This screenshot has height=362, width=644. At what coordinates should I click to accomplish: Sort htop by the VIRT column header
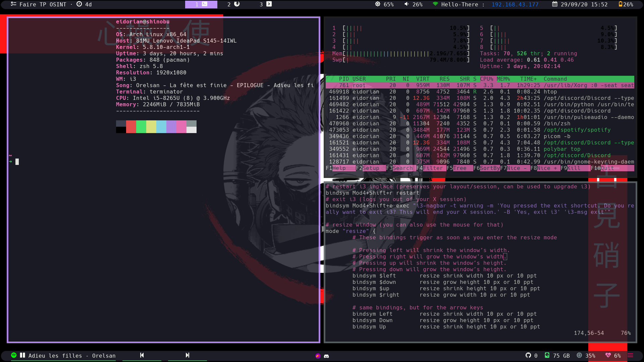tap(423, 79)
